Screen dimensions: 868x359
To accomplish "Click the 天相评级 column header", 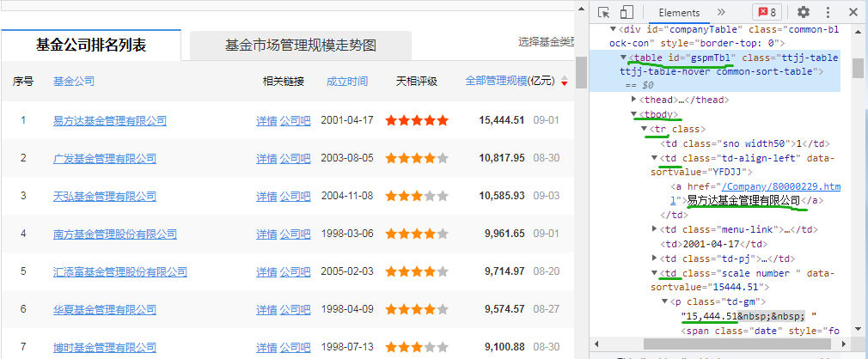I will (417, 82).
